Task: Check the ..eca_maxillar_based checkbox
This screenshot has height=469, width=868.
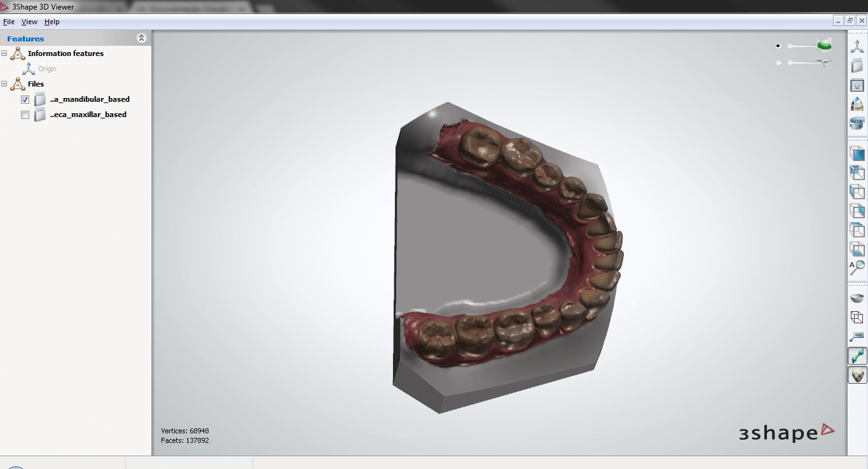Action: click(25, 115)
